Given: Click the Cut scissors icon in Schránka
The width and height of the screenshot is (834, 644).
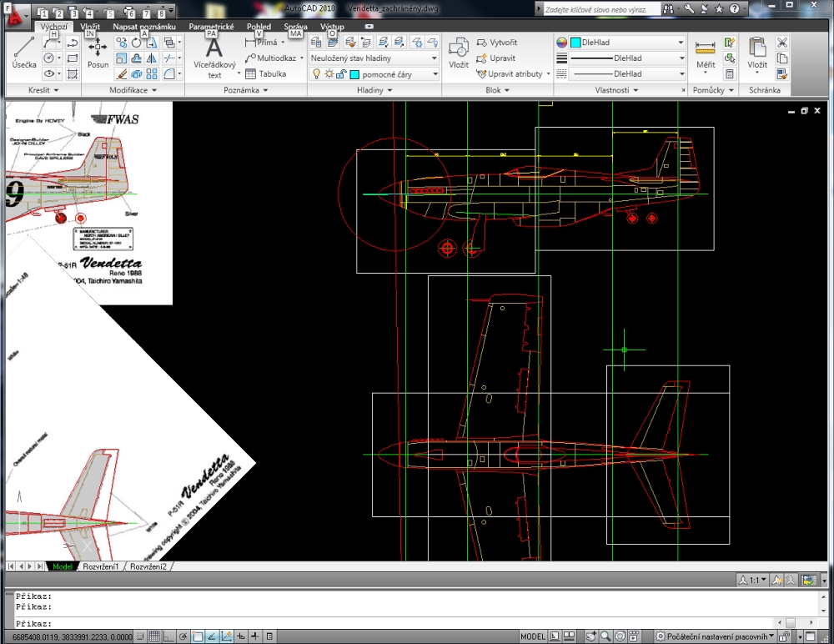Looking at the screenshot, I should (x=782, y=43).
